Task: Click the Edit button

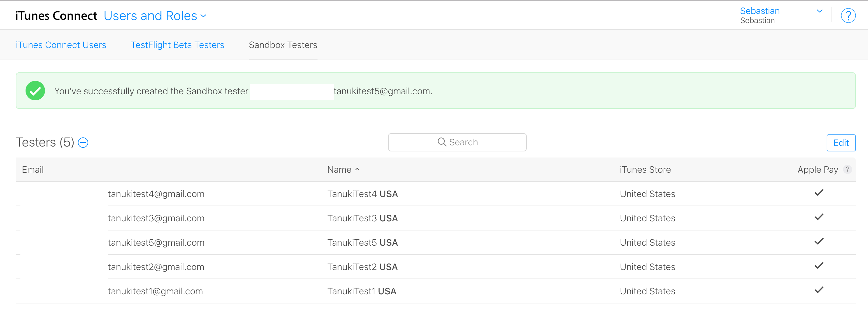Action: tap(841, 143)
